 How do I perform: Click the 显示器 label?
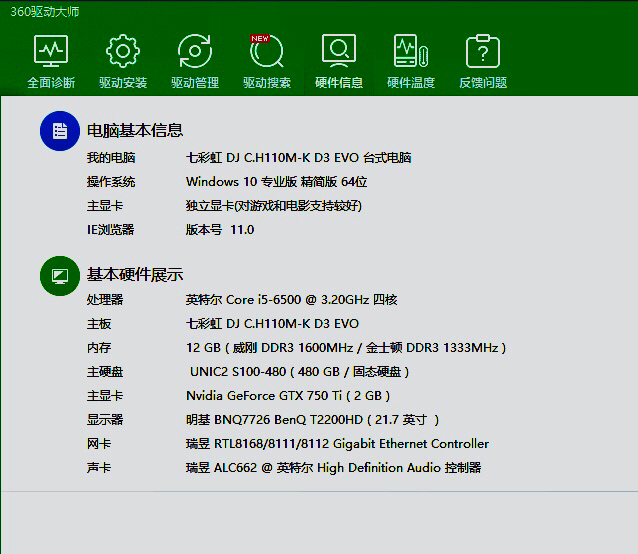coord(105,420)
